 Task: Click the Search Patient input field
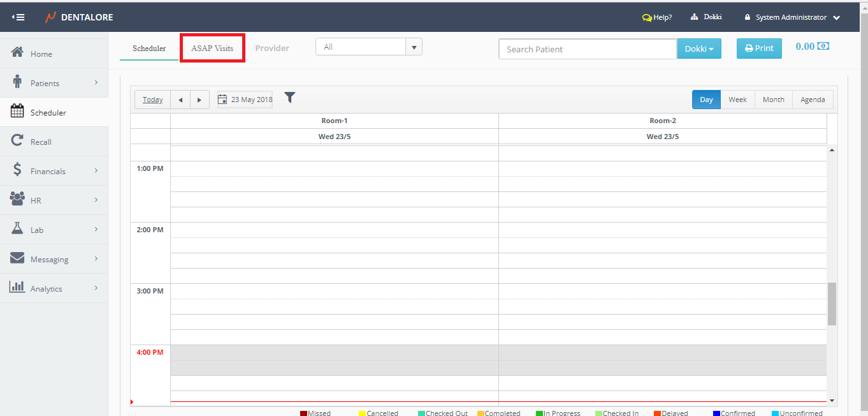[x=587, y=49]
